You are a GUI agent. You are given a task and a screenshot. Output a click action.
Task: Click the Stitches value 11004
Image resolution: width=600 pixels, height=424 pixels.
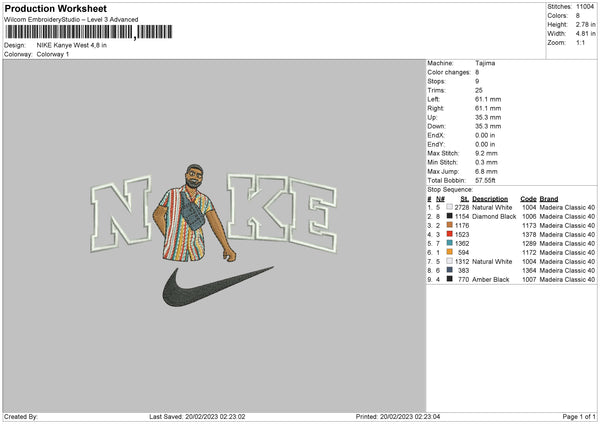[x=585, y=7]
